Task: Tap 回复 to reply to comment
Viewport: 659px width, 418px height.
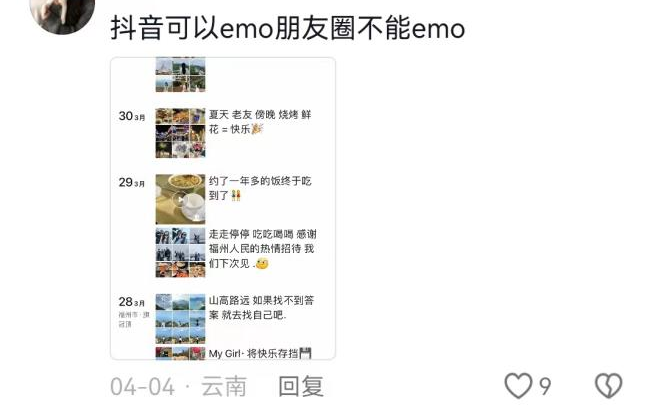Action: [301, 386]
